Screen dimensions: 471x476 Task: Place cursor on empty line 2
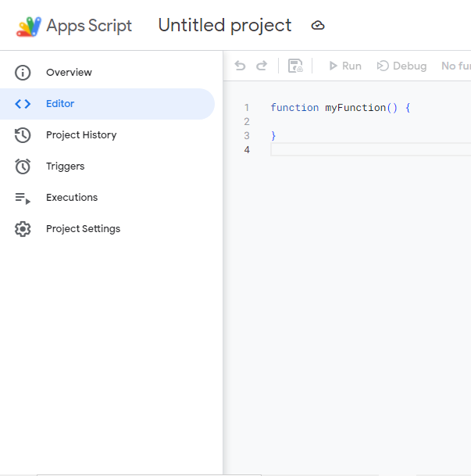(x=370, y=122)
